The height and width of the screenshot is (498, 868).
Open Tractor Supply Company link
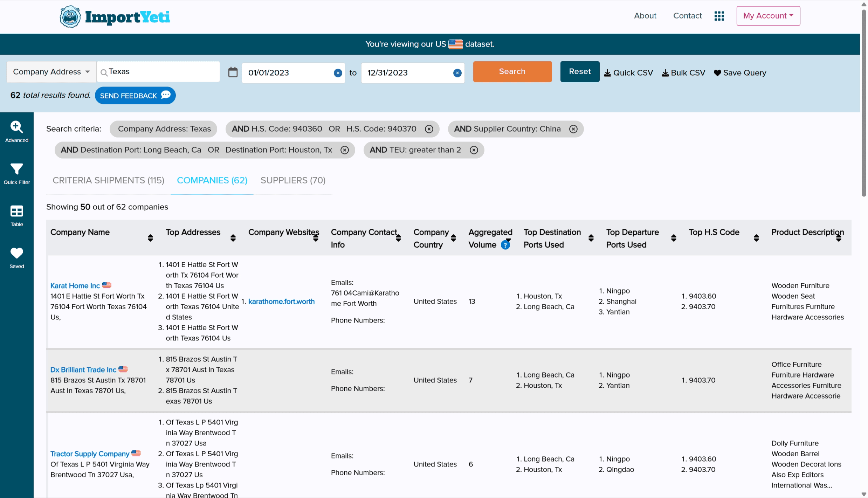click(x=90, y=454)
